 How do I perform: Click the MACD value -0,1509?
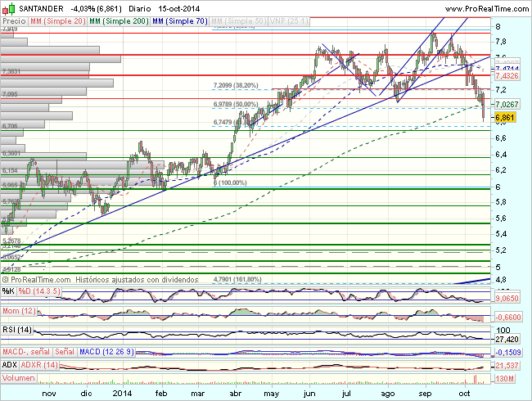[508, 353]
